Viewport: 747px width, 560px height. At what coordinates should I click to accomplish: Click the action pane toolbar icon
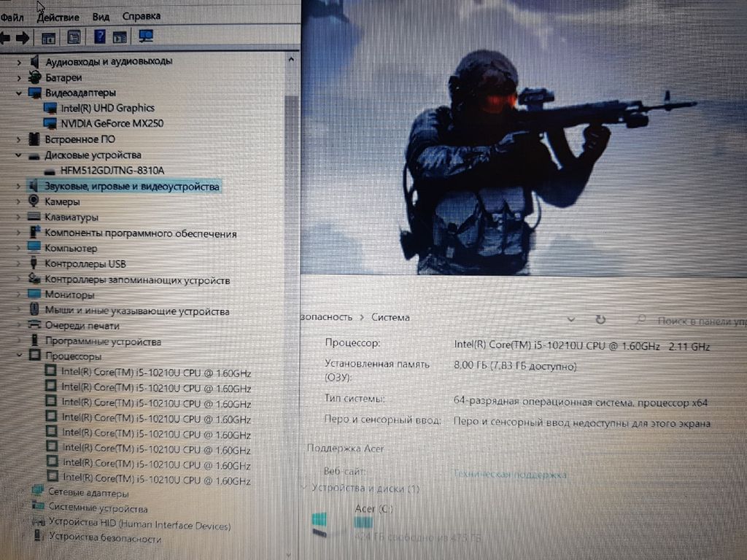point(120,36)
